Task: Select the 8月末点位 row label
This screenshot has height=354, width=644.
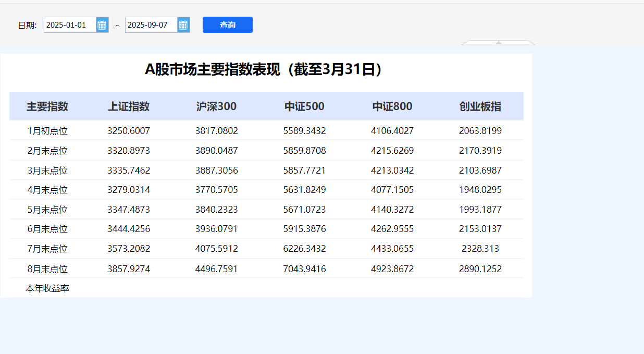Action: click(47, 269)
